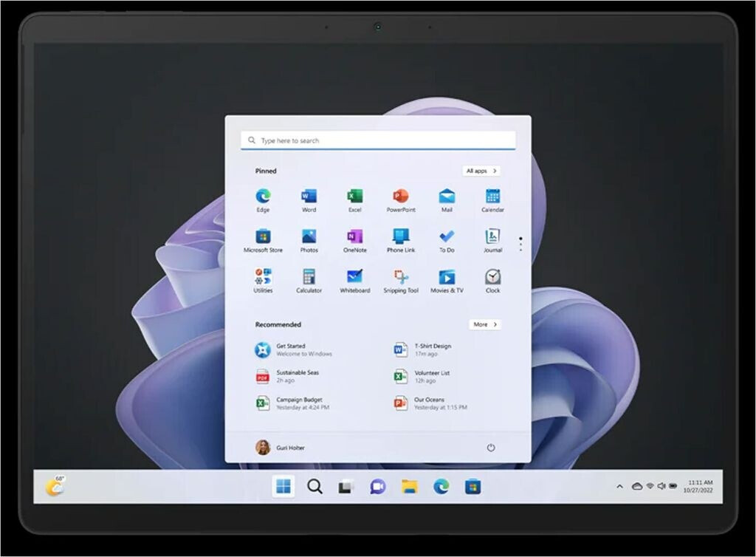Show hidden system tray icons chevron
This screenshot has width=756, height=557.
(x=619, y=486)
